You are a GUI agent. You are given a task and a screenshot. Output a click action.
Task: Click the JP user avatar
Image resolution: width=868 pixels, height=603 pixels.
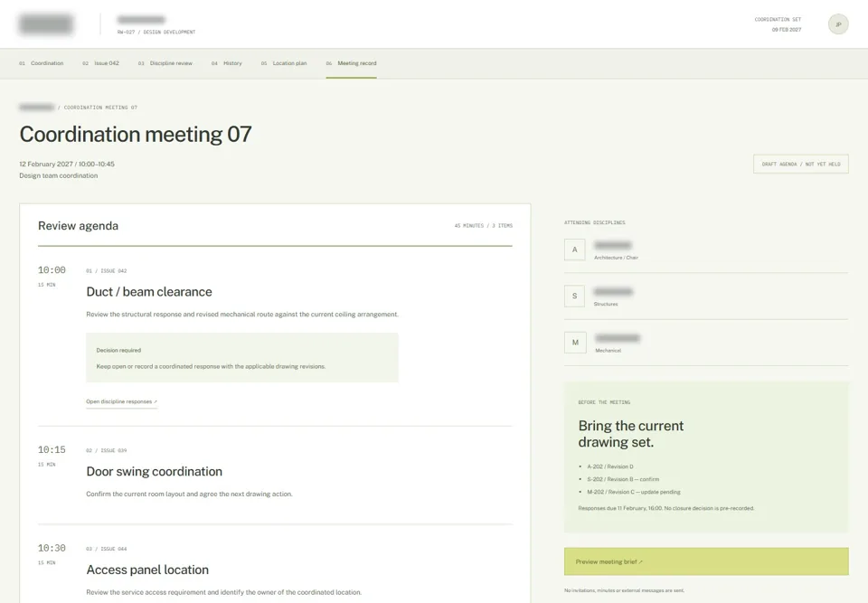(x=838, y=24)
